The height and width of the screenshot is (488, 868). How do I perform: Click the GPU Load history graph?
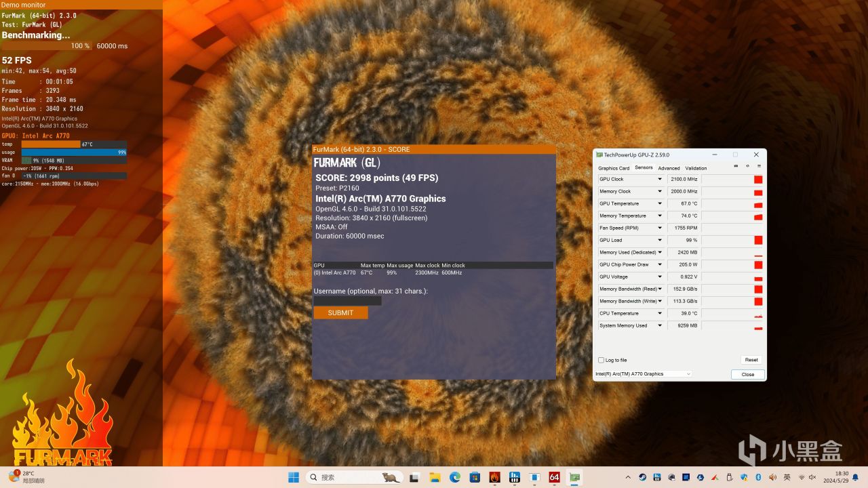point(732,241)
